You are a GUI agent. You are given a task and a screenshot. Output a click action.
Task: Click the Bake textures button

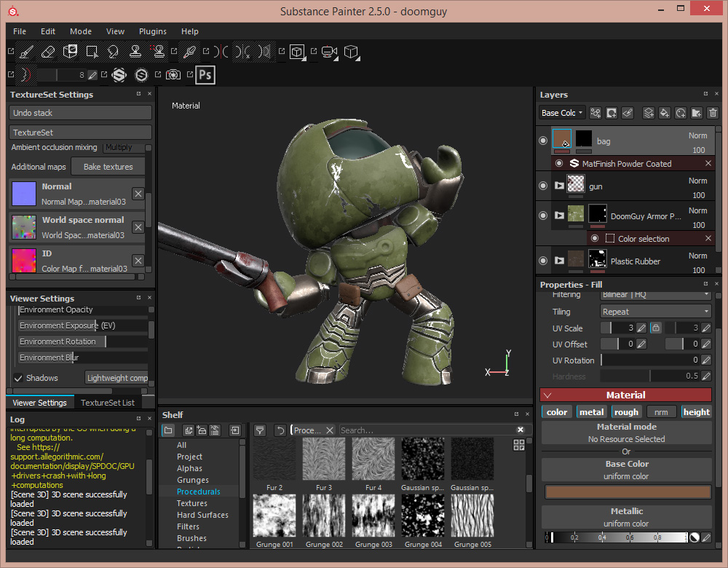click(x=108, y=167)
